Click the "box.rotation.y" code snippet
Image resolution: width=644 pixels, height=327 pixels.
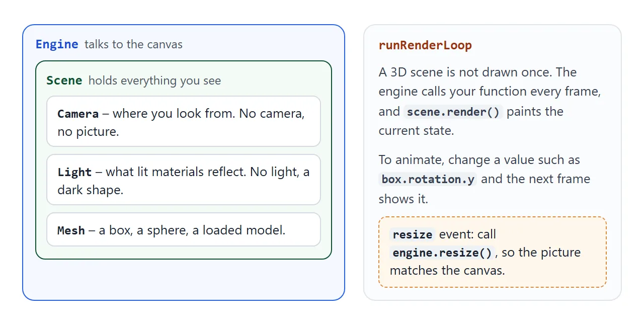coord(428,179)
